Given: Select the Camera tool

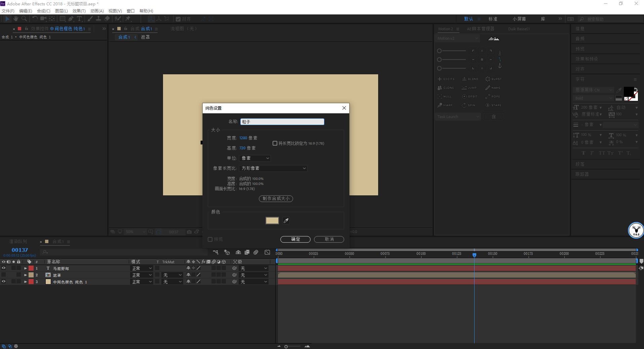Looking at the screenshot, I should click(43, 19).
